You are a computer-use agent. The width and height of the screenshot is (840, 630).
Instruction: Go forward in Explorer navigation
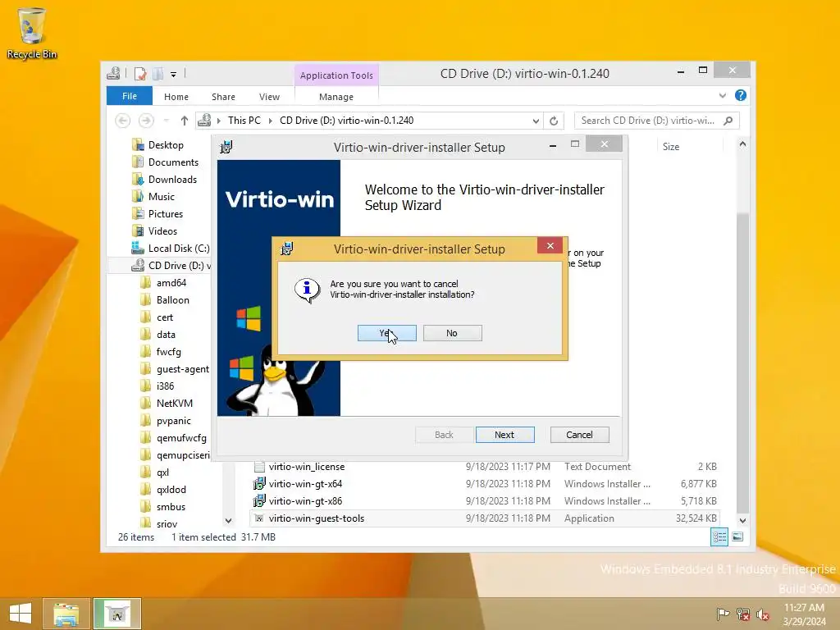point(146,121)
